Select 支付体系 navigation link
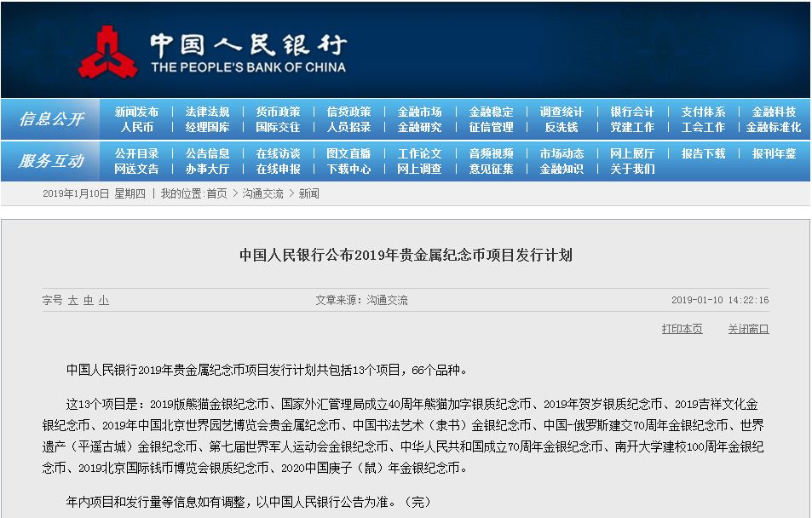Screen dimensions: 812x518 [703, 112]
